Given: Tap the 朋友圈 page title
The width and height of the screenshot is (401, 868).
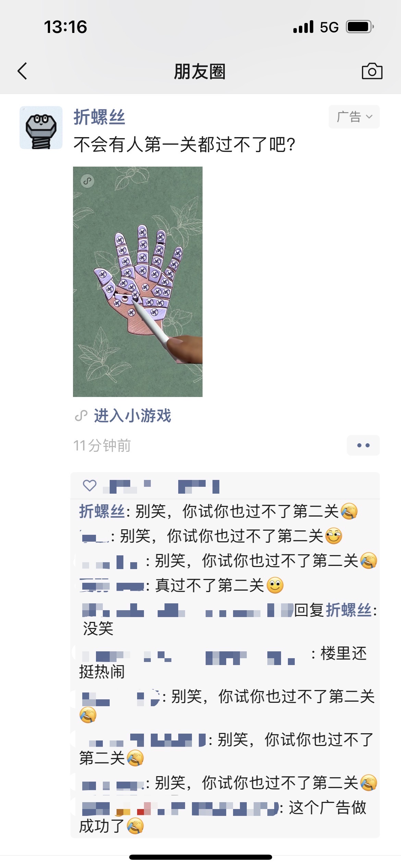Looking at the screenshot, I should [200, 72].
